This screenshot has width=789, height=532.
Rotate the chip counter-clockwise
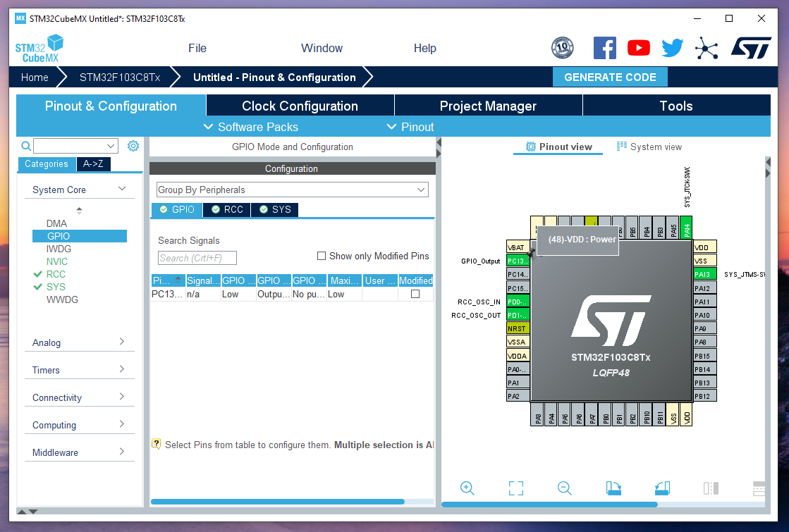662,488
